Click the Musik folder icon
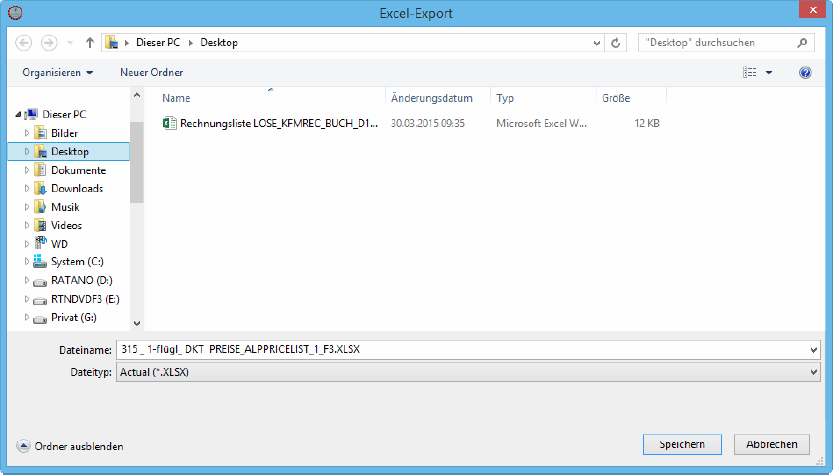 [40, 206]
